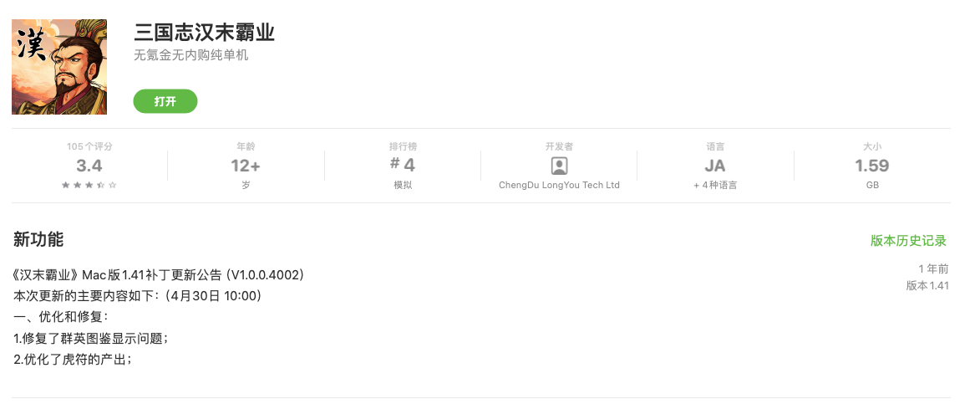Click the 三国志汉末霸业 app icon
Screen dimensions: 980x409
59,67
